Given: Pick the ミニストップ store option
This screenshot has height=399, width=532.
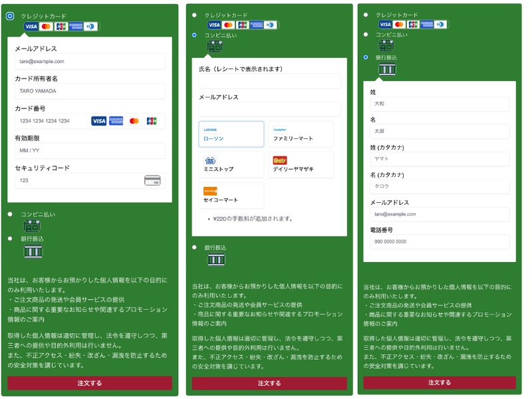Looking at the screenshot, I should (231, 165).
